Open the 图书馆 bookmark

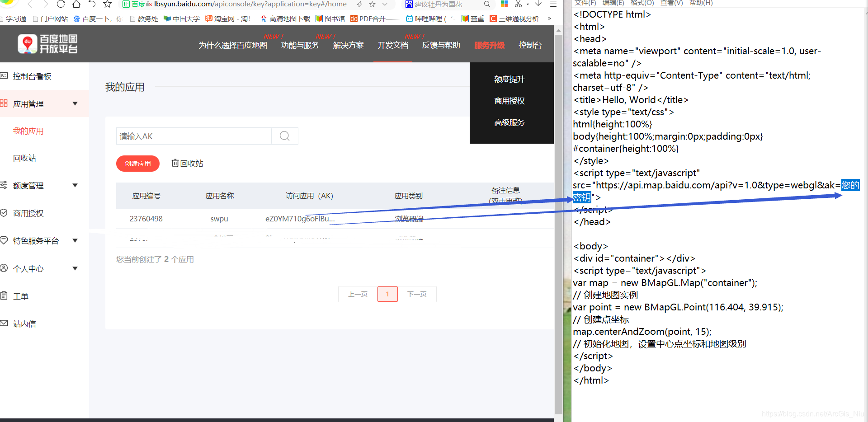coord(330,19)
